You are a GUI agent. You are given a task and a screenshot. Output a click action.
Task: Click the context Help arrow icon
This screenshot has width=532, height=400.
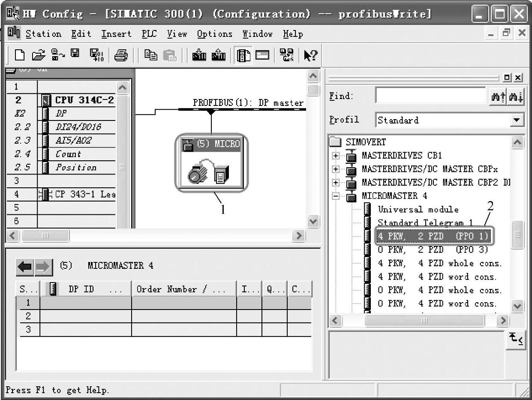click(x=310, y=55)
